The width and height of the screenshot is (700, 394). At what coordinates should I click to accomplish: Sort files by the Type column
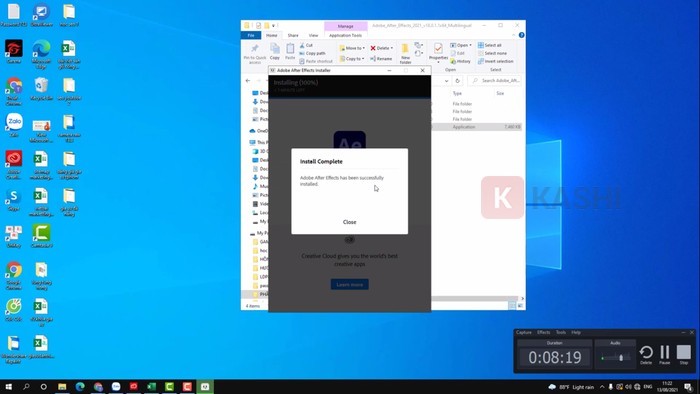(457, 93)
